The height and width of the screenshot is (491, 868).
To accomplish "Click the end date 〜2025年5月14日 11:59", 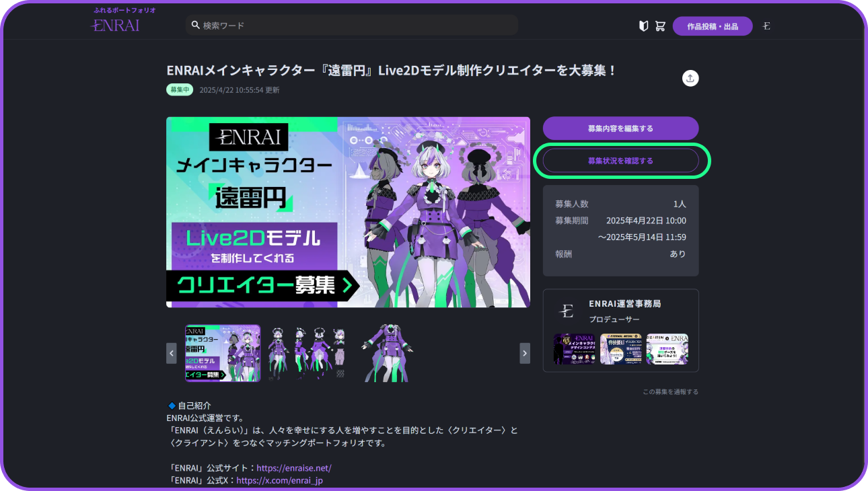I will [642, 237].
